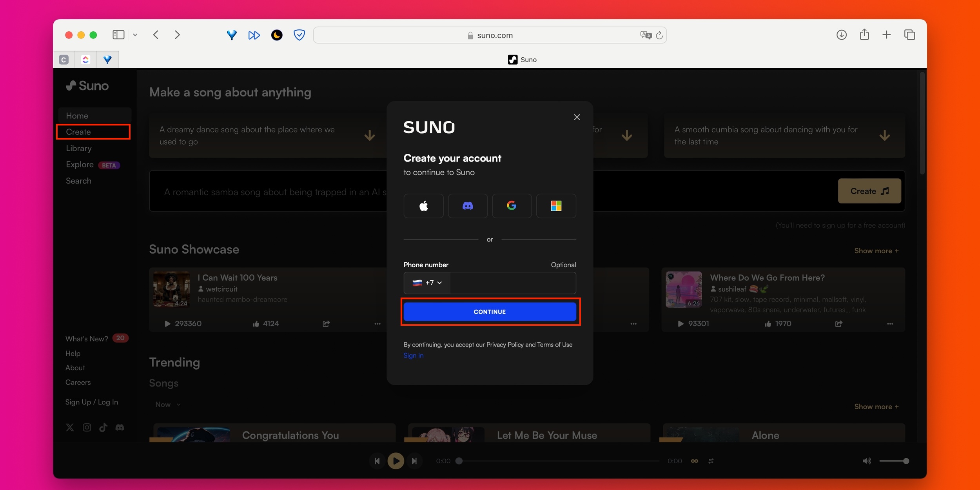
Task: Use the smooth cumbia song prompt arrow
Action: (x=884, y=136)
